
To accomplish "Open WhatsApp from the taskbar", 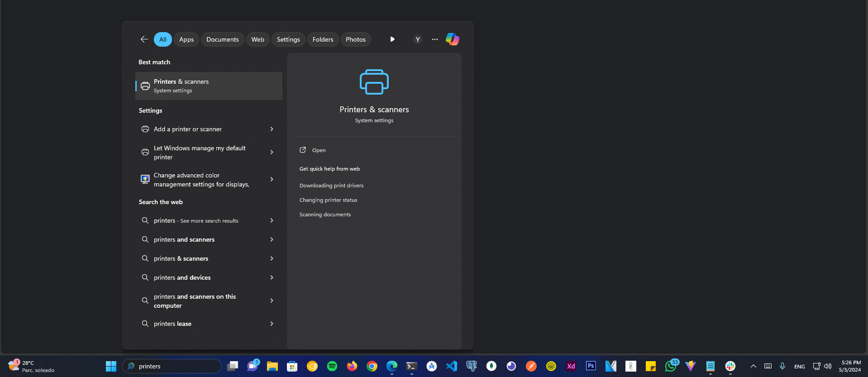I will point(671,366).
